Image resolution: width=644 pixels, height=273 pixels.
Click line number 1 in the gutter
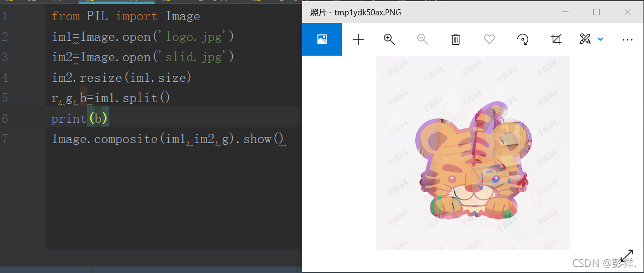(x=5, y=17)
